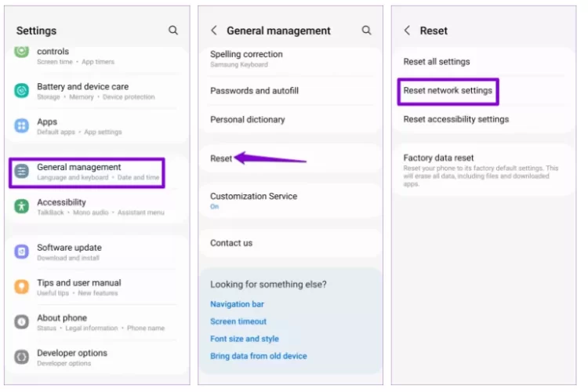Open Bring data from old device link

(x=258, y=356)
